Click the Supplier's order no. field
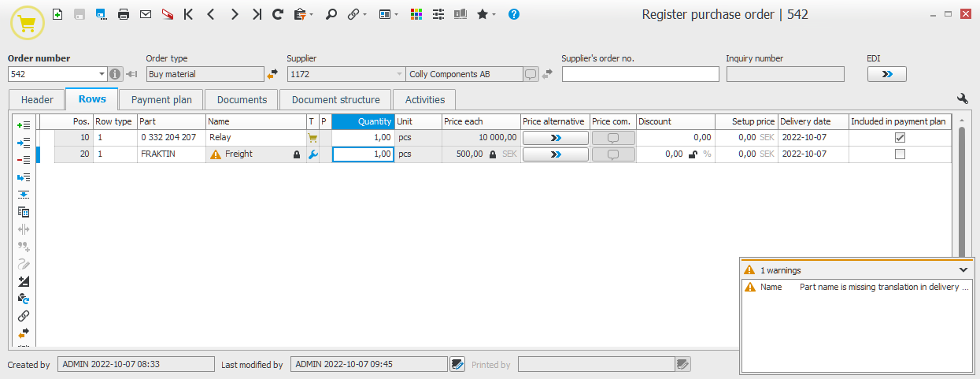The image size is (980, 379). [x=640, y=74]
